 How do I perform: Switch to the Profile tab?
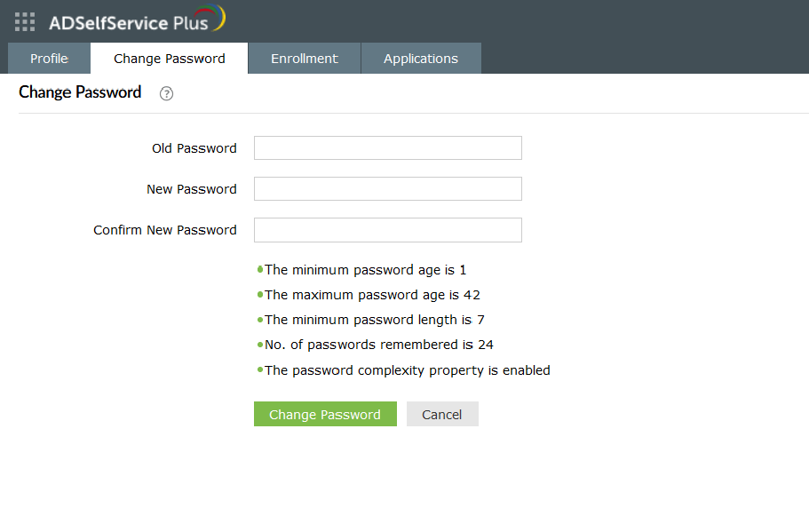(x=49, y=59)
